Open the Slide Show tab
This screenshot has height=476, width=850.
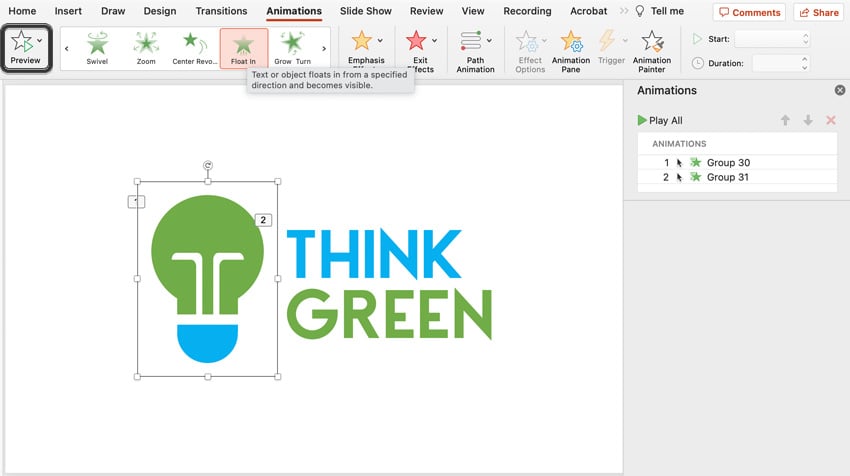tap(367, 11)
